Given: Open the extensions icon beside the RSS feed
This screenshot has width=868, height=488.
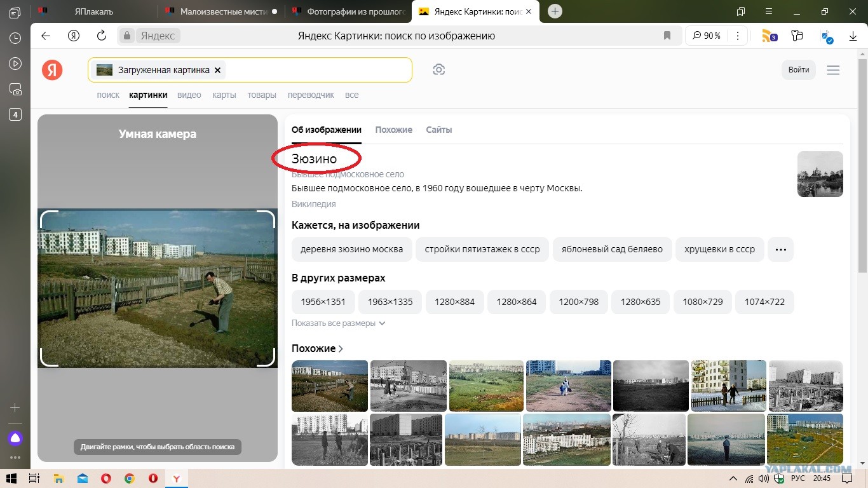Looking at the screenshot, I should (x=797, y=36).
